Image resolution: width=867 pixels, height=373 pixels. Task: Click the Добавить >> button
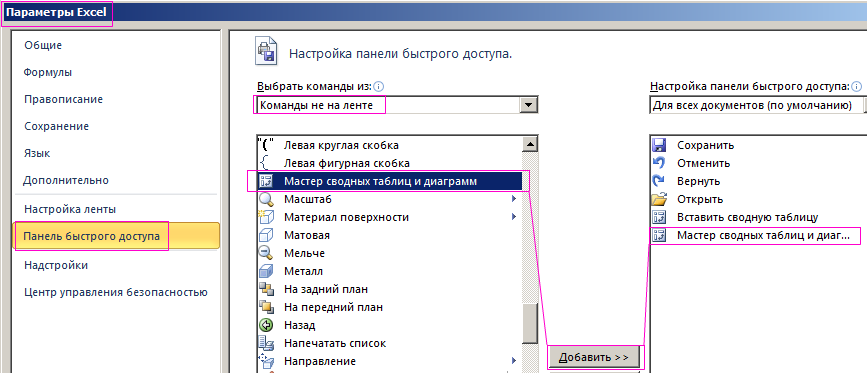click(594, 357)
